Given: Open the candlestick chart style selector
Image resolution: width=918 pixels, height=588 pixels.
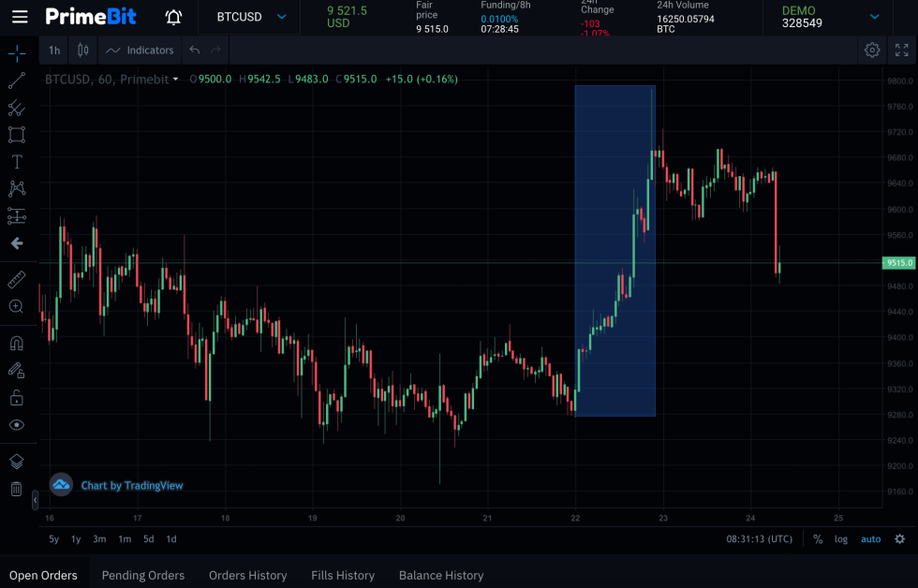Looking at the screenshot, I should click(x=83, y=51).
